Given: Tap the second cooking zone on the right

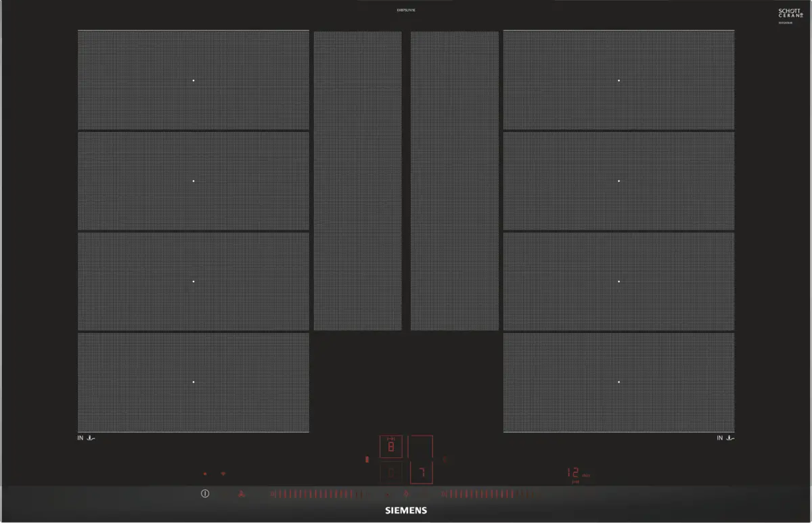Looking at the screenshot, I should coord(618,181).
